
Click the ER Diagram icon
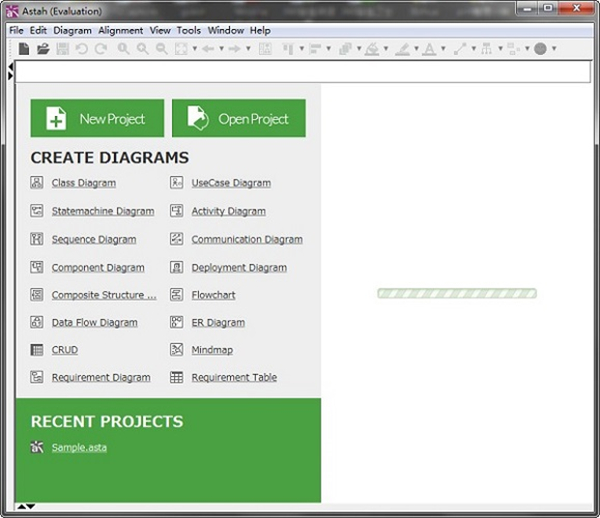pos(176,323)
